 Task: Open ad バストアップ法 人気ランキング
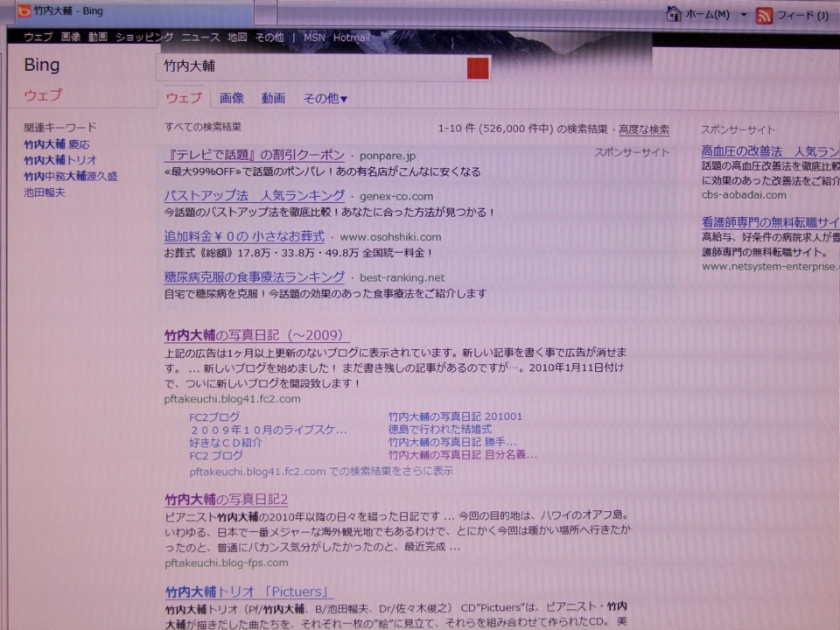tap(255, 195)
